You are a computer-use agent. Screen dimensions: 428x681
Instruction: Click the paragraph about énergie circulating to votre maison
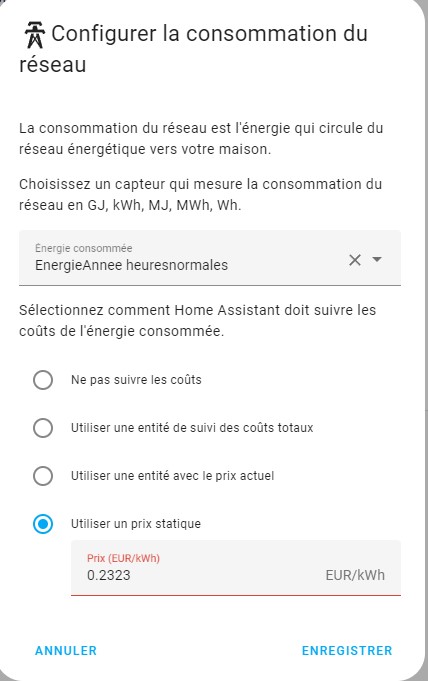[x=201, y=139]
